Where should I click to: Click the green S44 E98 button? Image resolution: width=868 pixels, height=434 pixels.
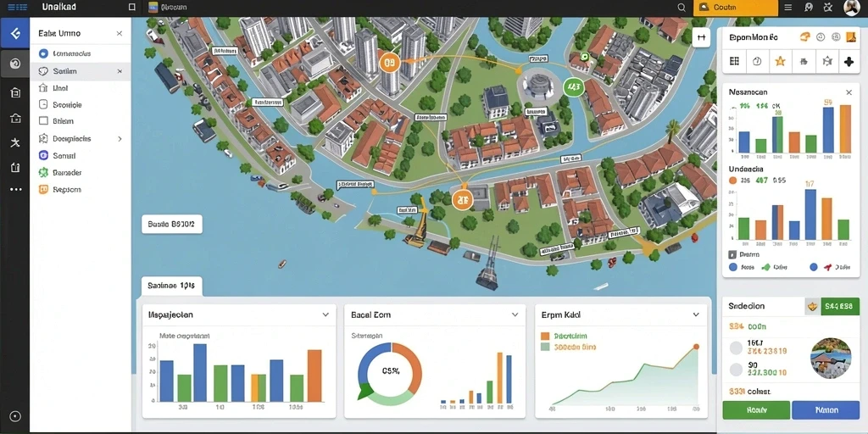[840, 305]
